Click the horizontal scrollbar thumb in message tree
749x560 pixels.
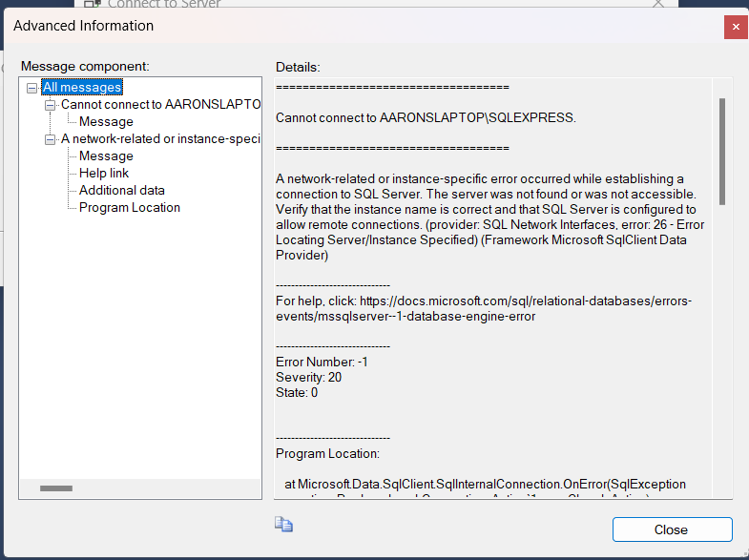coord(56,488)
